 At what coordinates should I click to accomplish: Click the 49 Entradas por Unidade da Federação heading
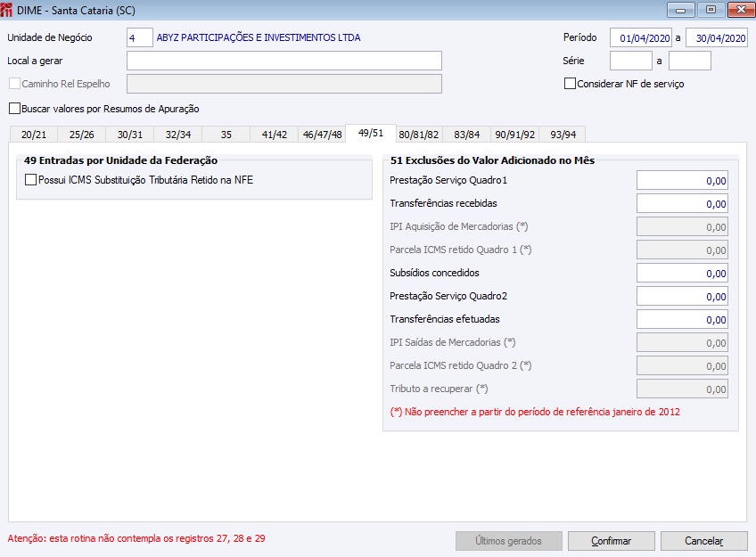(120, 160)
